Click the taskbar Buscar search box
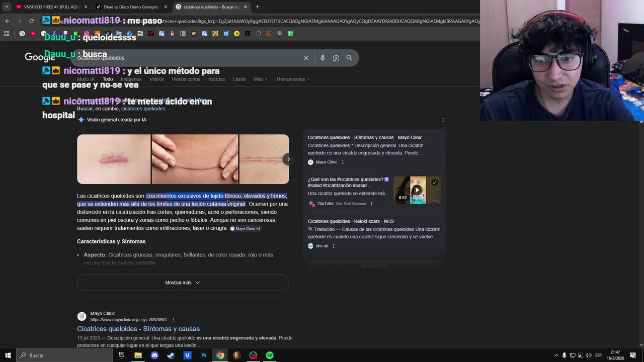Image resolution: width=644 pixels, height=362 pixels. tap(64, 355)
